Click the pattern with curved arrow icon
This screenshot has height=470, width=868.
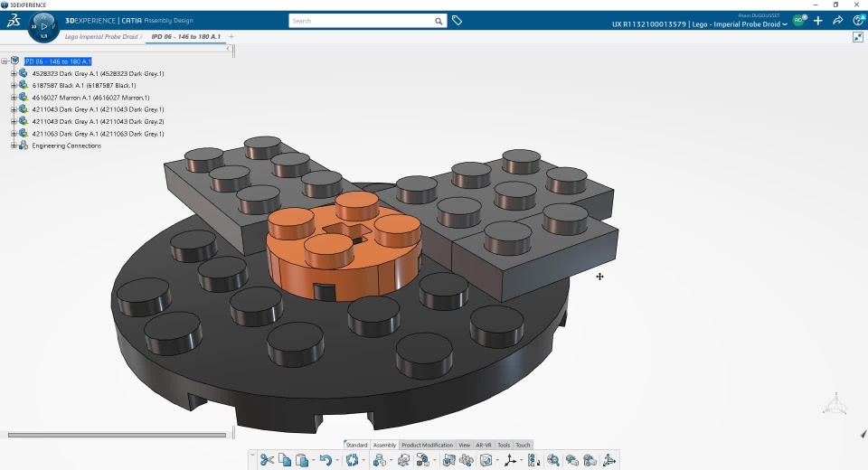533,460
